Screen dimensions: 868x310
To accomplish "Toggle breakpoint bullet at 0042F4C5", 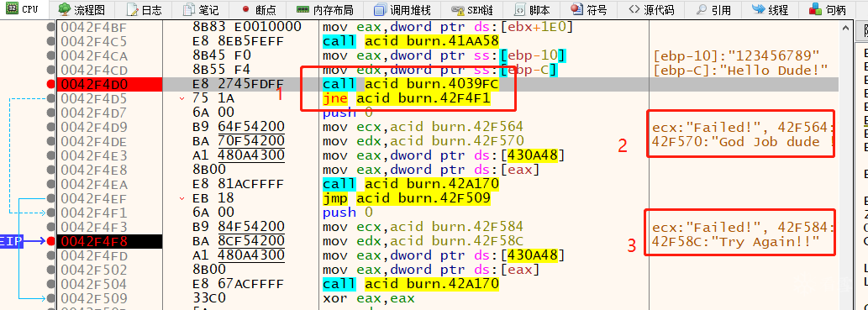I will click(51, 41).
